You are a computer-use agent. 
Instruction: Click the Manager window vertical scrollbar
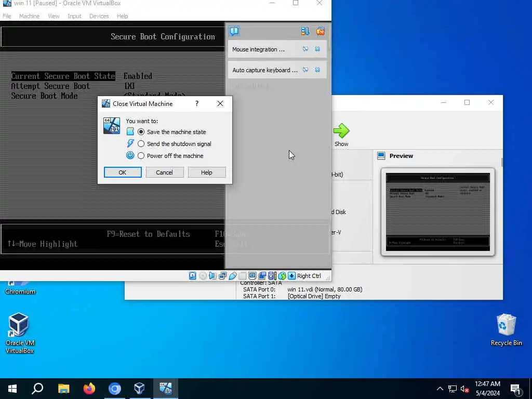click(502, 162)
